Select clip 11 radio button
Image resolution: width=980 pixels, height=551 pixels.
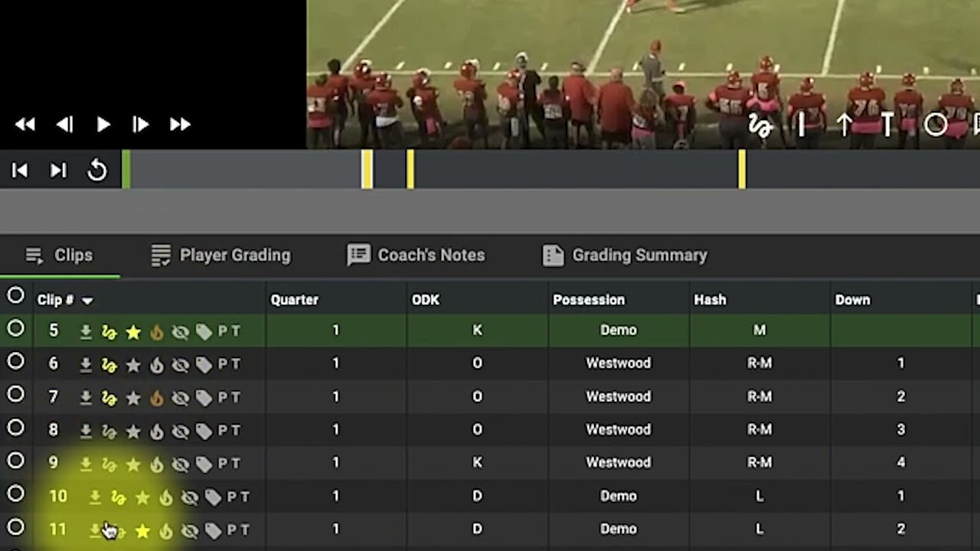click(15, 527)
